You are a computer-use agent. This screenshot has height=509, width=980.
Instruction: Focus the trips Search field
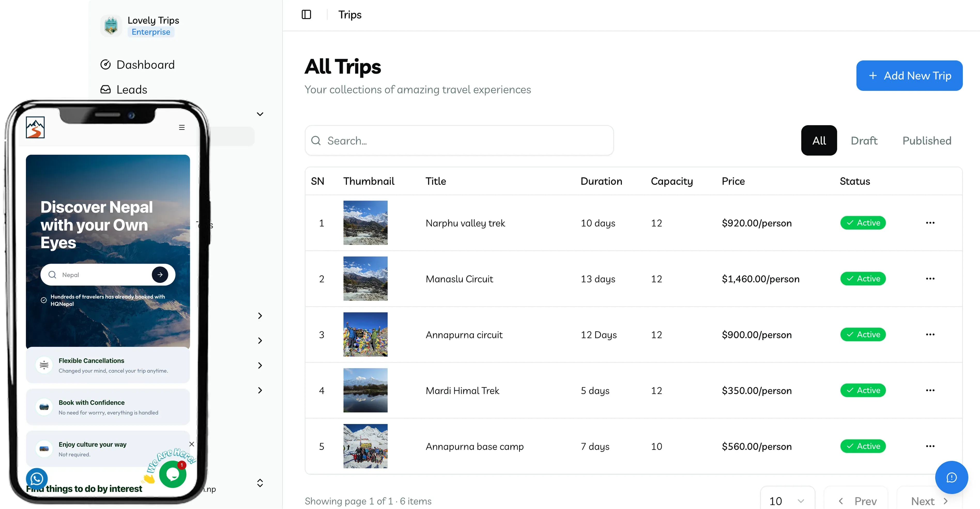click(459, 140)
